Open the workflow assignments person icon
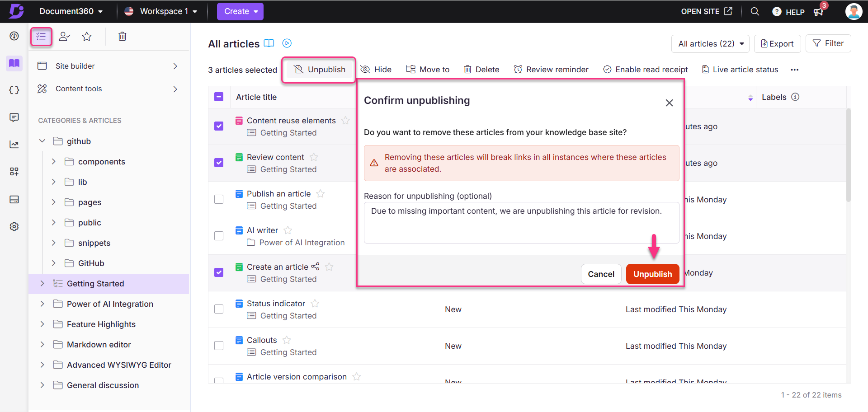This screenshot has width=868, height=412. [65, 36]
